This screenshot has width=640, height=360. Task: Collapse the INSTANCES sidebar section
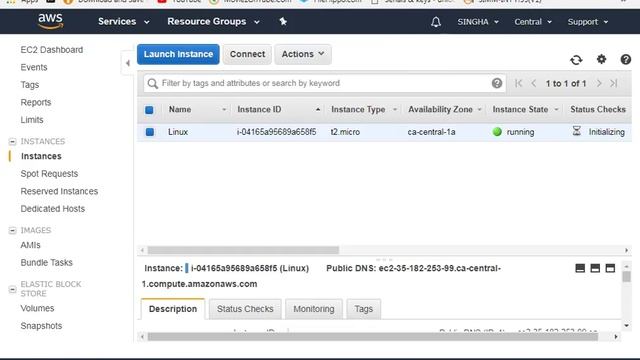[12, 142]
